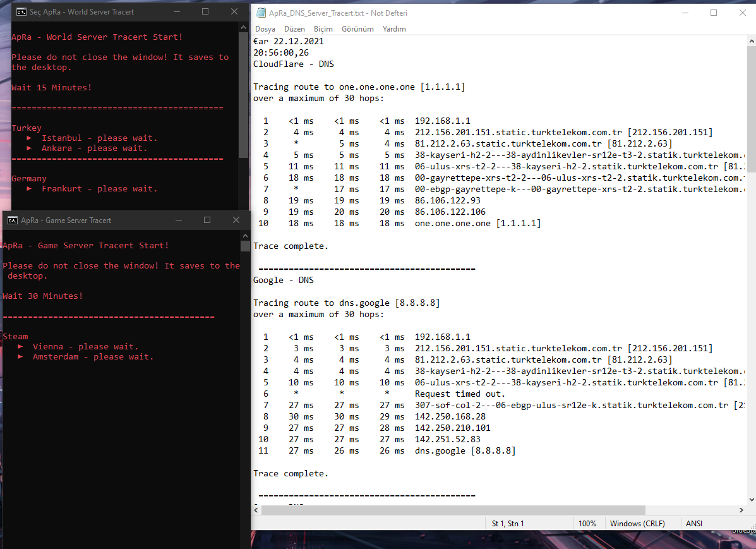Screen dimensions: 756x549
Task: Click the Game Server Tracert console icon
Action: click(x=12, y=220)
